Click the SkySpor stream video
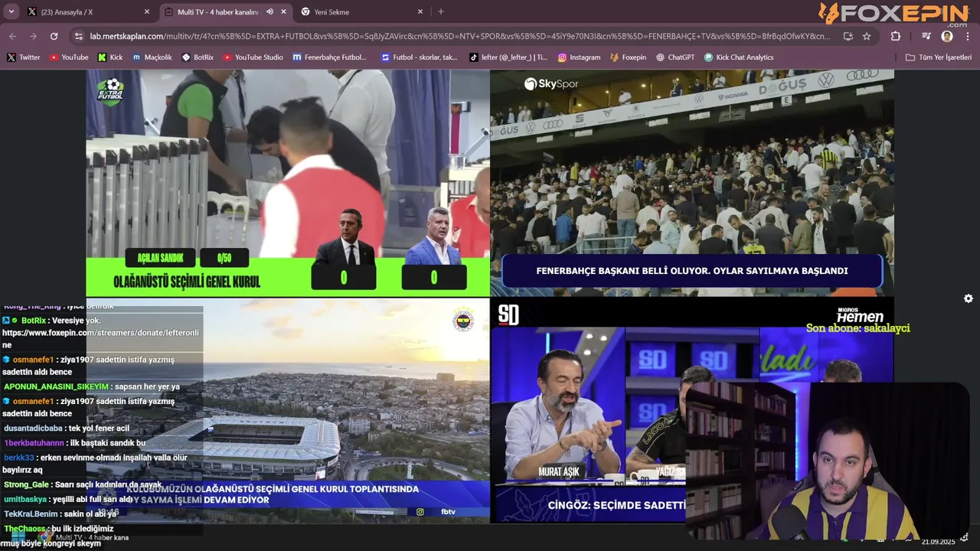This screenshot has height=551, width=980. [x=692, y=183]
